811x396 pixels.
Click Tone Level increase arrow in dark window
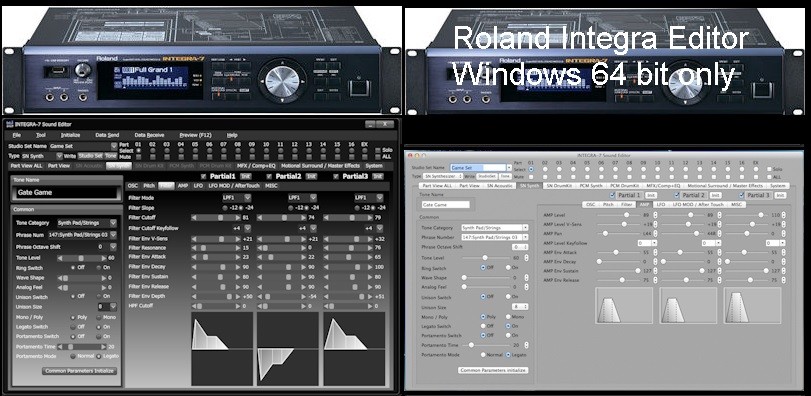click(104, 257)
